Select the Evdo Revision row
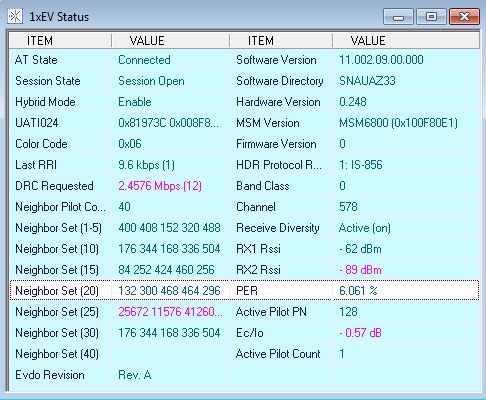The width and height of the screenshot is (486, 400). 244,375
